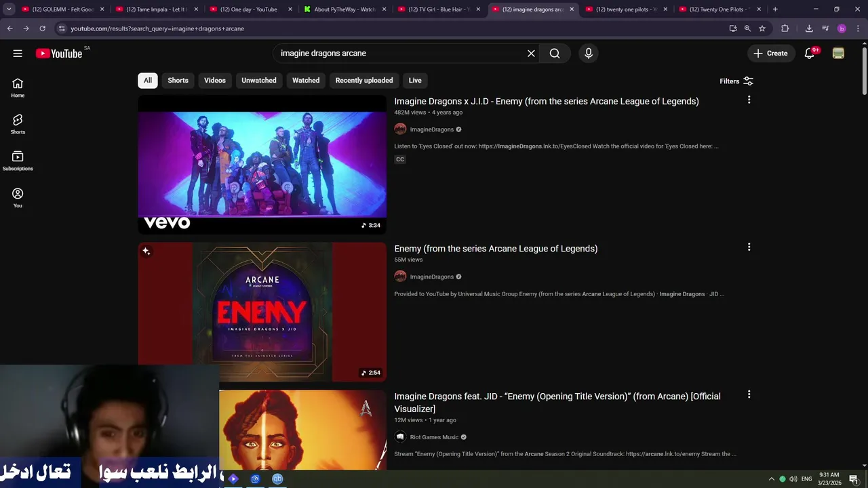868x488 pixels.
Task: Expand the tab search dropdown arrow
Action: 9,9
